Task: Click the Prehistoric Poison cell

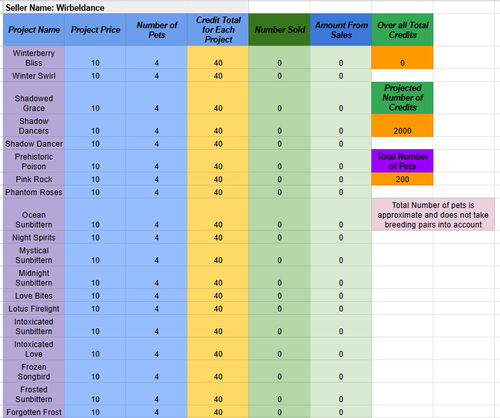Action: [x=34, y=161]
